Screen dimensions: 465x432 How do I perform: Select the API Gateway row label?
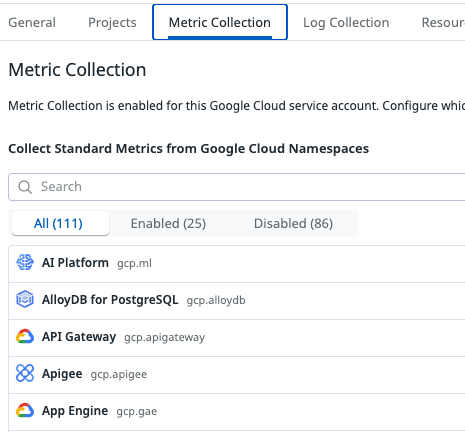tap(79, 337)
